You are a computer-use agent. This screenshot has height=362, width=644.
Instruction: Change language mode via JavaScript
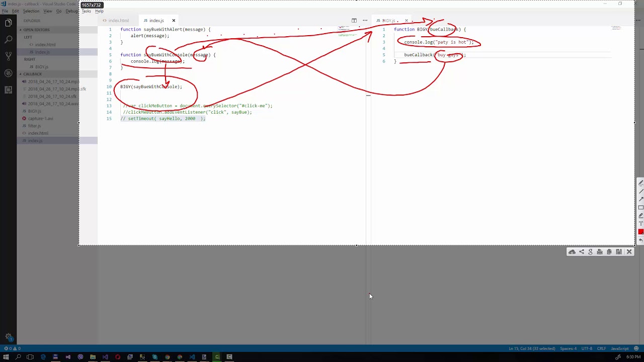619,348
